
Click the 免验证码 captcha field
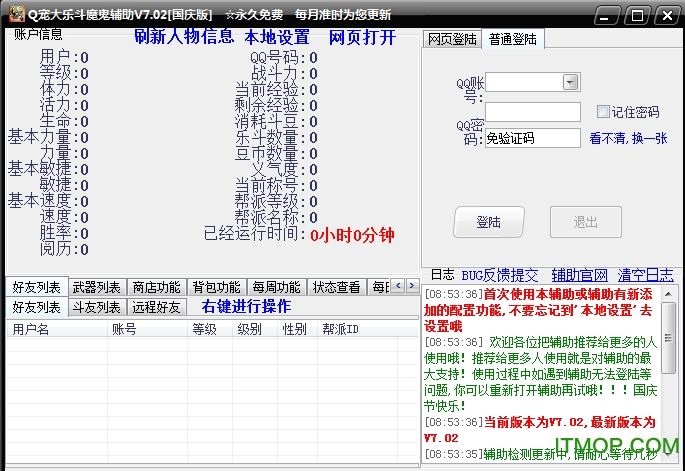(x=533, y=138)
